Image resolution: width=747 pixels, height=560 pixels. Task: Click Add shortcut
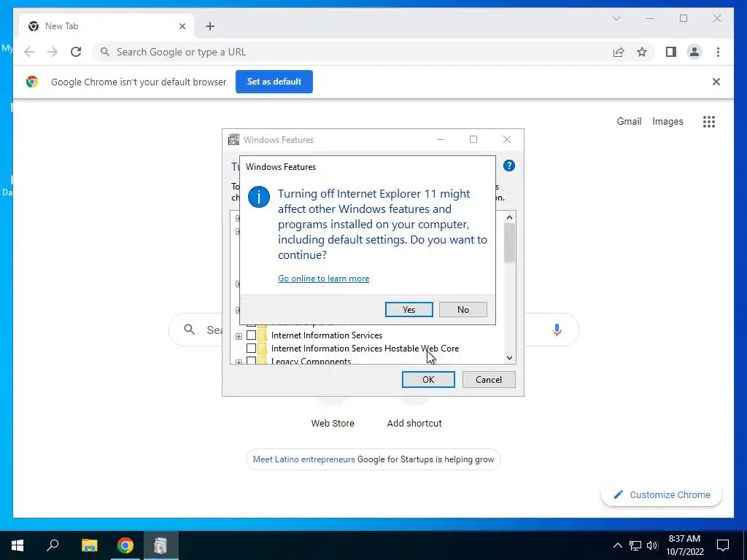pyautogui.click(x=414, y=424)
